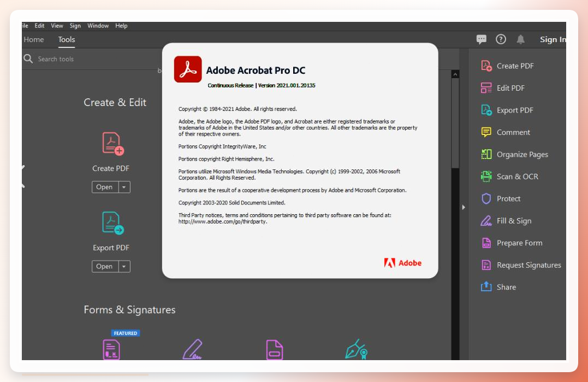Open the Fill & Sign icon in right pane
The width and height of the screenshot is (588, 382).
tap(486, 221)
